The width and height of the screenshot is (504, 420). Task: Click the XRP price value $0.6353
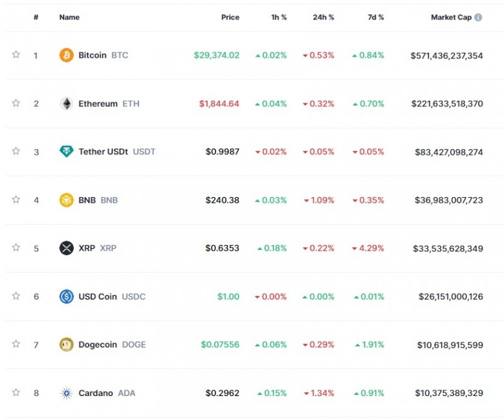click(222, 248)
